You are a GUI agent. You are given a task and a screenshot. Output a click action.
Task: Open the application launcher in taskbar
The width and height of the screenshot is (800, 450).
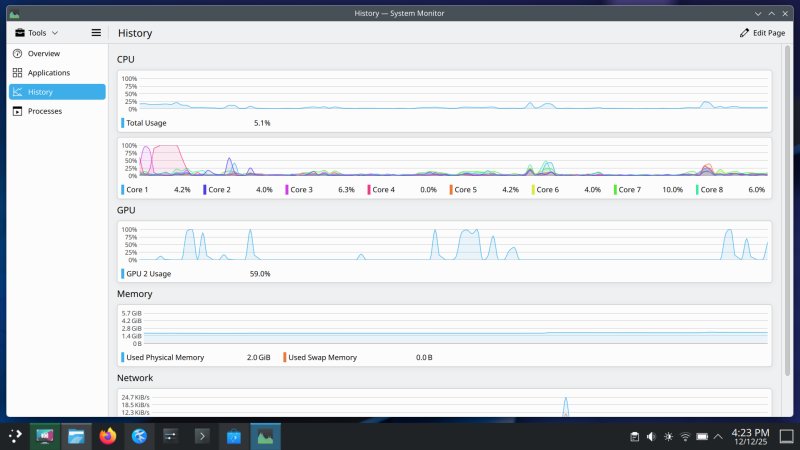click(x=15, y=436)
